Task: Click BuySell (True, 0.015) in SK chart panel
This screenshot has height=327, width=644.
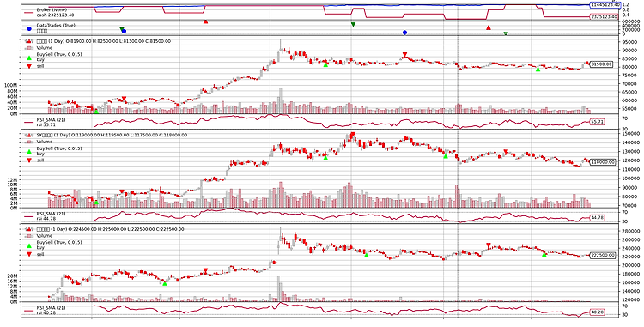Action: pos(59,148)
